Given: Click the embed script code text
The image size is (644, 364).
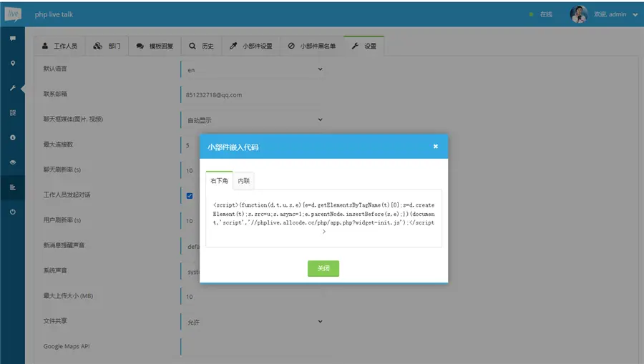Looking at the screenshot, I should tap(323, 218).
